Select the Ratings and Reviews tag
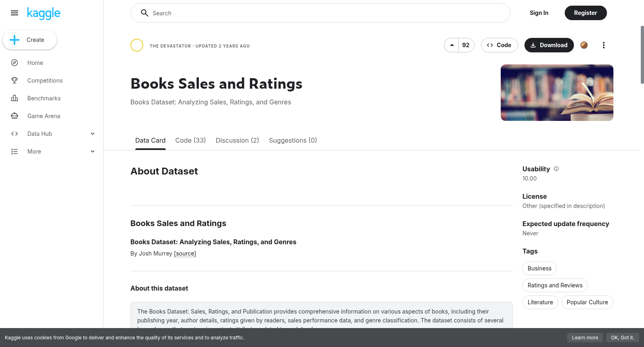The height and width of the screenshot is (347, 644). (555, 285)
